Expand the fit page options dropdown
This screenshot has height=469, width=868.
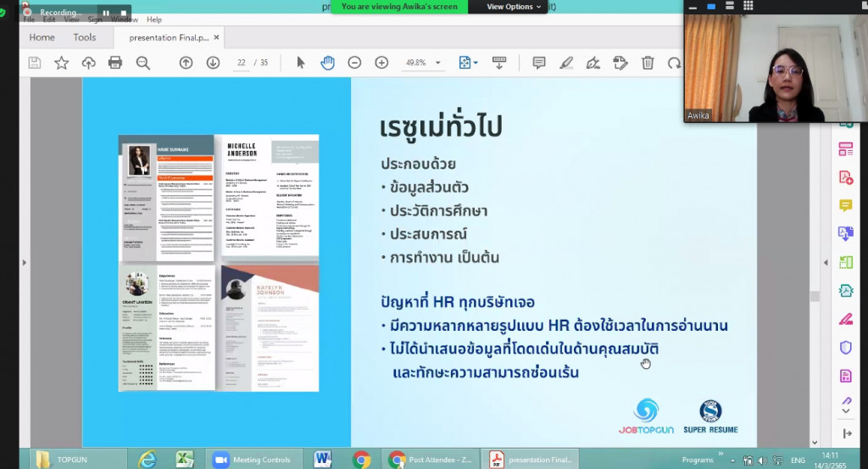click(476, 63)
